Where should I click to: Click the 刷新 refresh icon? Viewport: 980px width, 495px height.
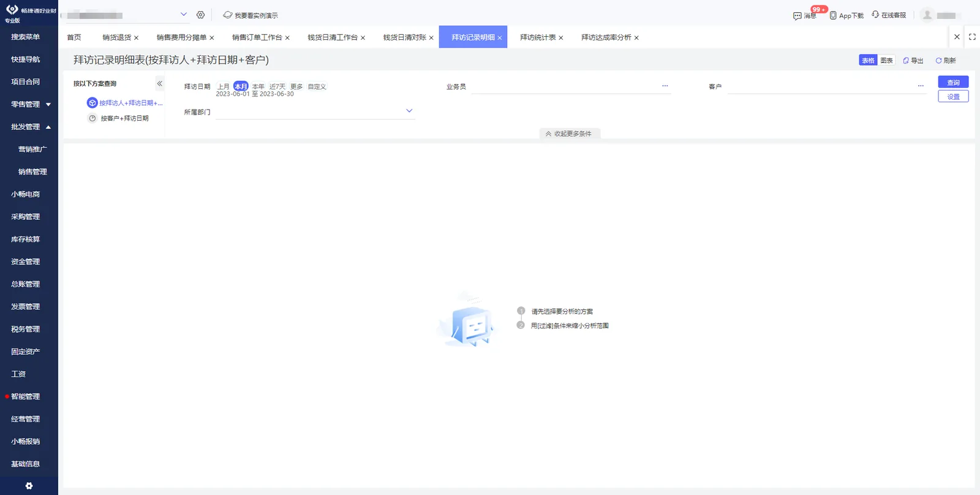[x=938, y=61]
